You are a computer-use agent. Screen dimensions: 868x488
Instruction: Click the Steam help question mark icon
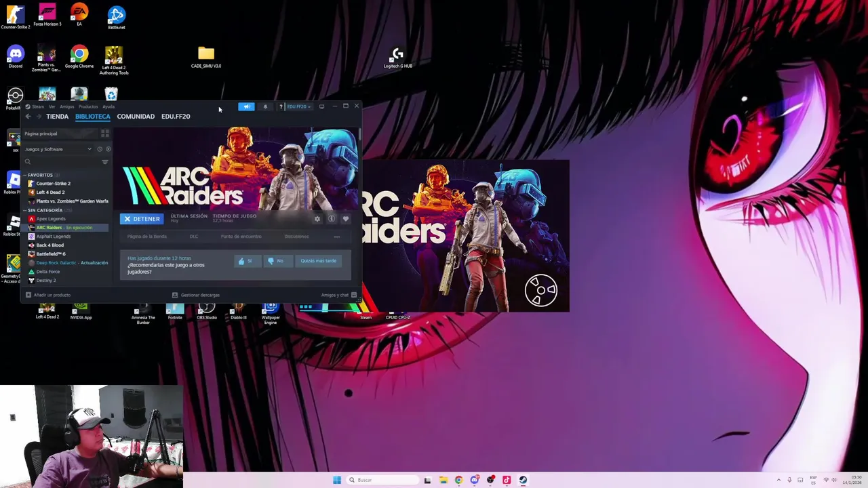[281, 106]
